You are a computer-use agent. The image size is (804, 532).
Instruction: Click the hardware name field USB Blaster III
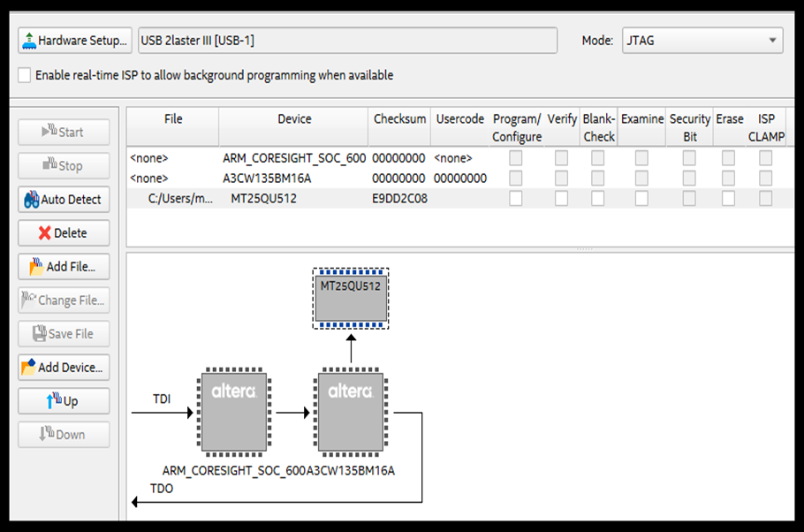pos(348,41)
